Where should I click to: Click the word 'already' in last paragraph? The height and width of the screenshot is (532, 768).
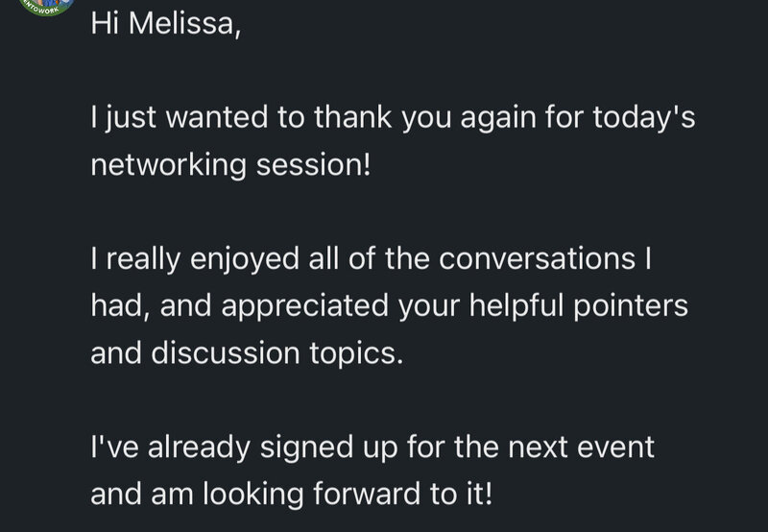[199, 447]
